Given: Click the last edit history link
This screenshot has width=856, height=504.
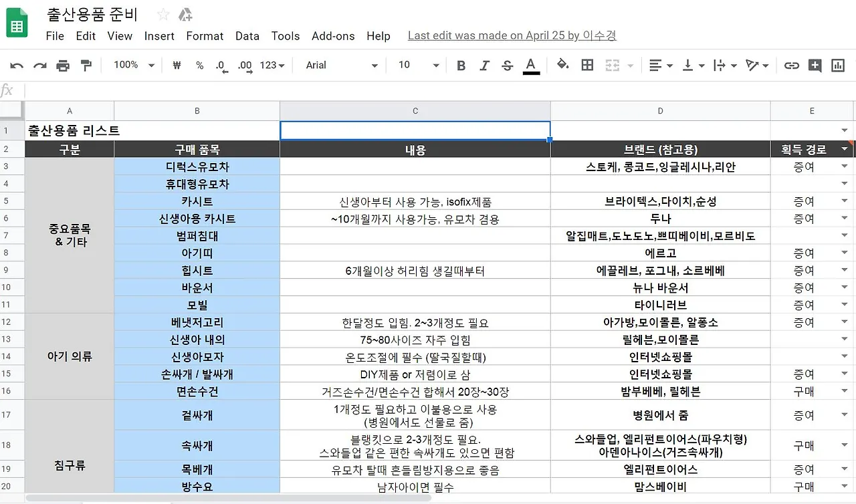Looking at the screenshot, I should coord(512,35).
